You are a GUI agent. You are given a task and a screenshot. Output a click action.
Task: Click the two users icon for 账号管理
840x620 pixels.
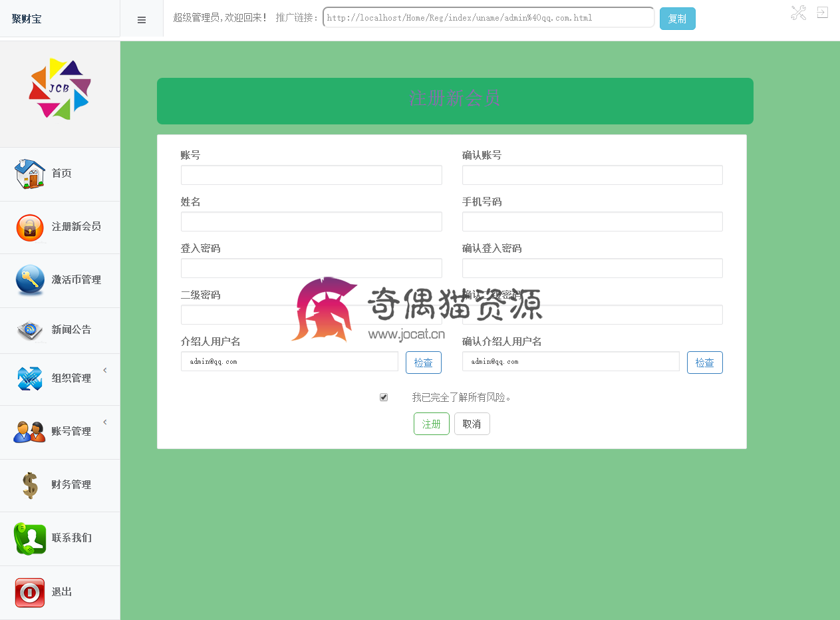coord(30,432)
